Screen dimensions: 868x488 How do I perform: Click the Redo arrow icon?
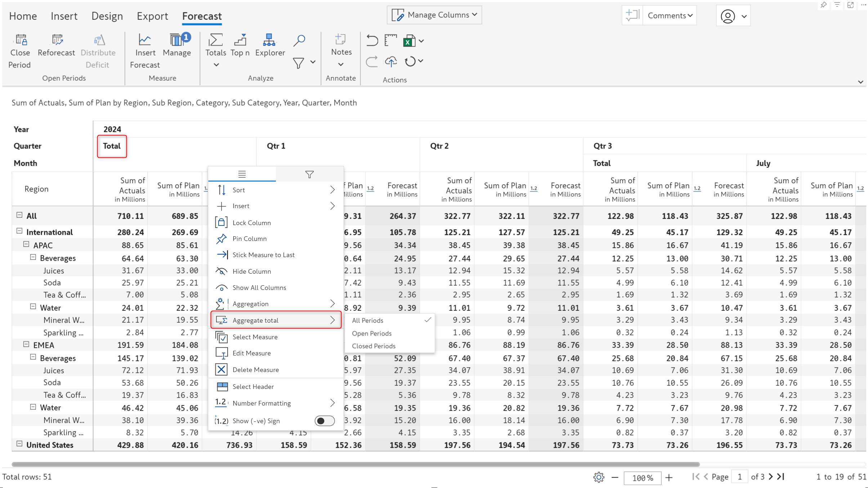[372, 62]
